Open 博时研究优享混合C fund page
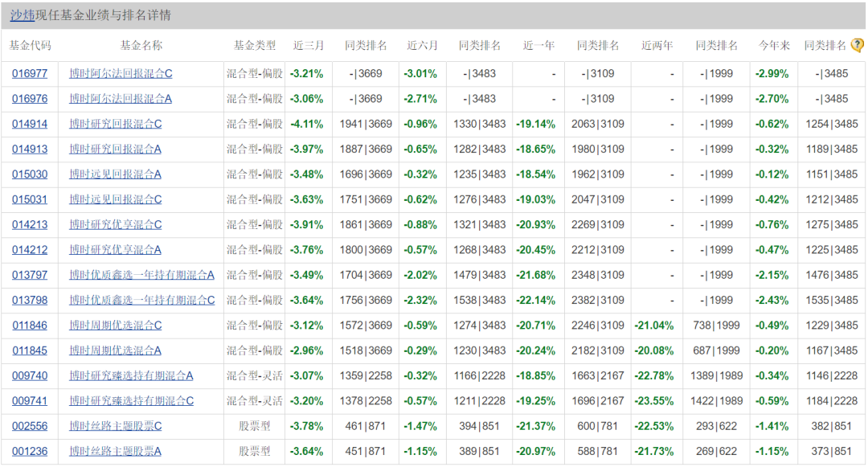868x467 pixels. [x=116, y=224]
